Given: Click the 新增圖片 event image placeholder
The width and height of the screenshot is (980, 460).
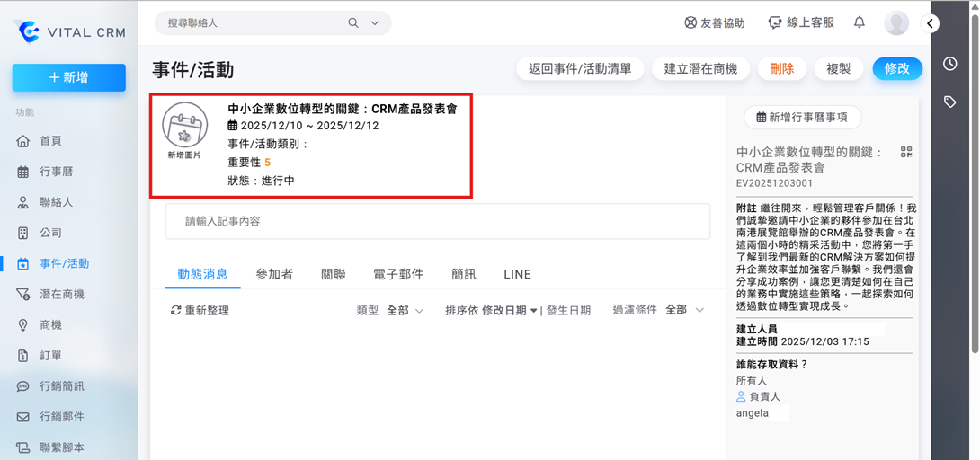Looking at the screenshot, I should pos(184,131).
